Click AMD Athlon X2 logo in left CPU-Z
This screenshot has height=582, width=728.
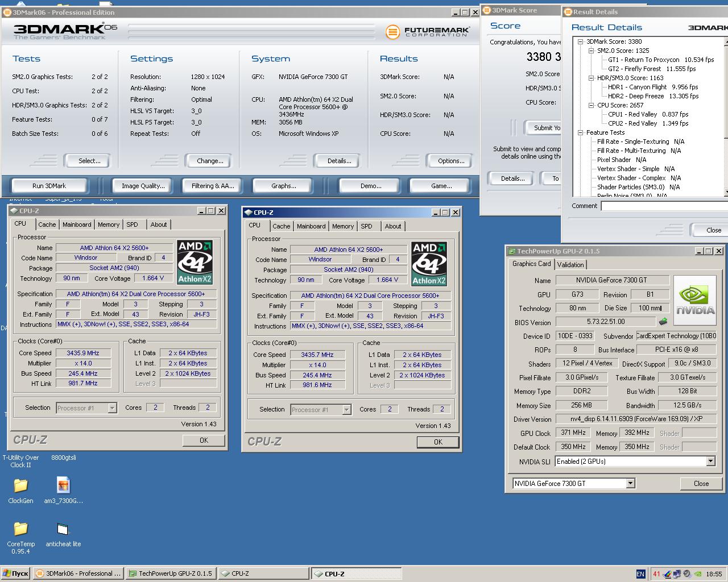point(195,262)
